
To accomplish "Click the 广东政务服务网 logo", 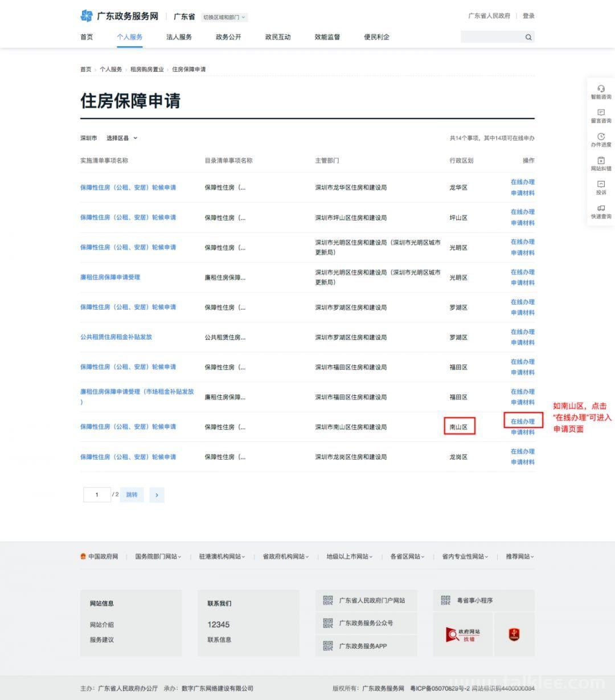I will pos(120,16).
